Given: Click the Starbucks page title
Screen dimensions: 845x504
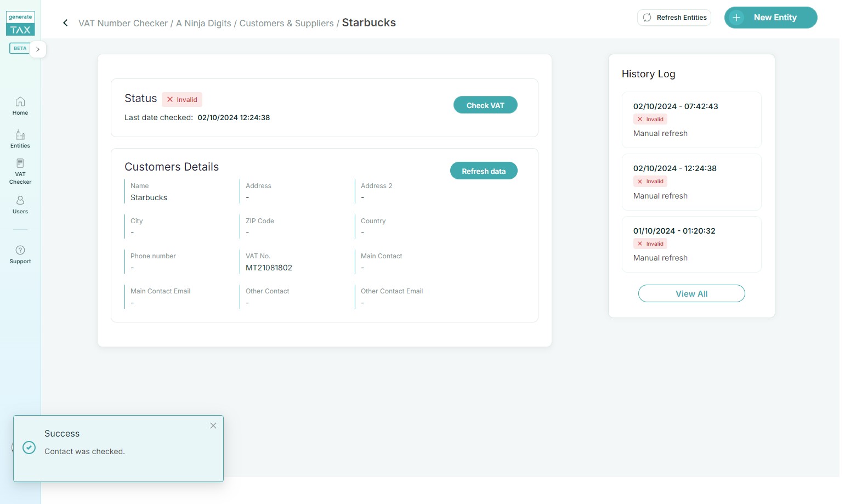Looking at the screenshot, I should coord(369,22).
